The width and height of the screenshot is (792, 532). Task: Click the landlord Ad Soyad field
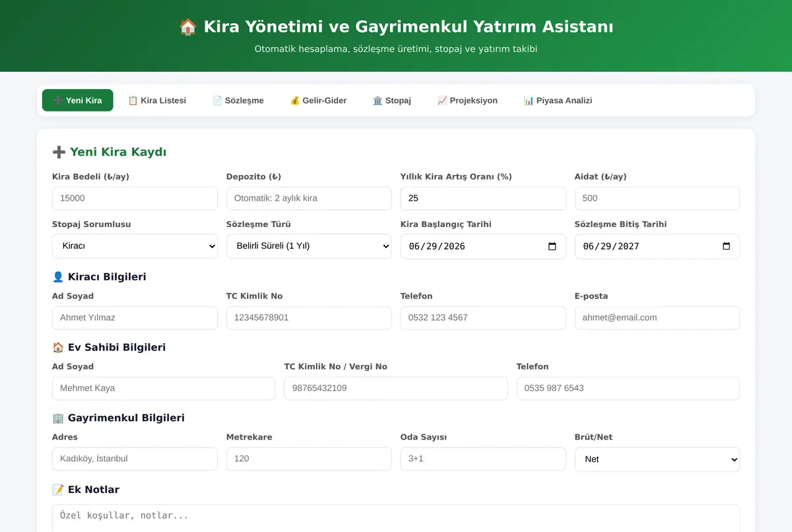(164, 388)
